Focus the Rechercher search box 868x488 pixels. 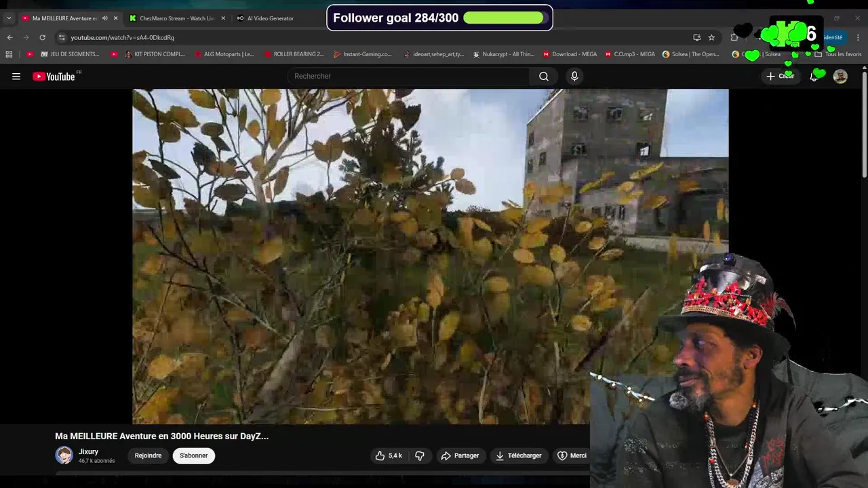tap(409, 77)
